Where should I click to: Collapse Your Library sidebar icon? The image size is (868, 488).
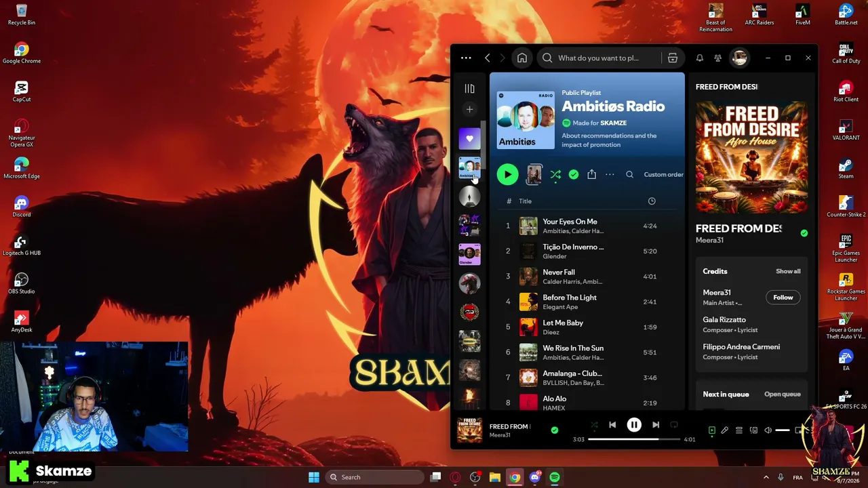coord(469,89)
